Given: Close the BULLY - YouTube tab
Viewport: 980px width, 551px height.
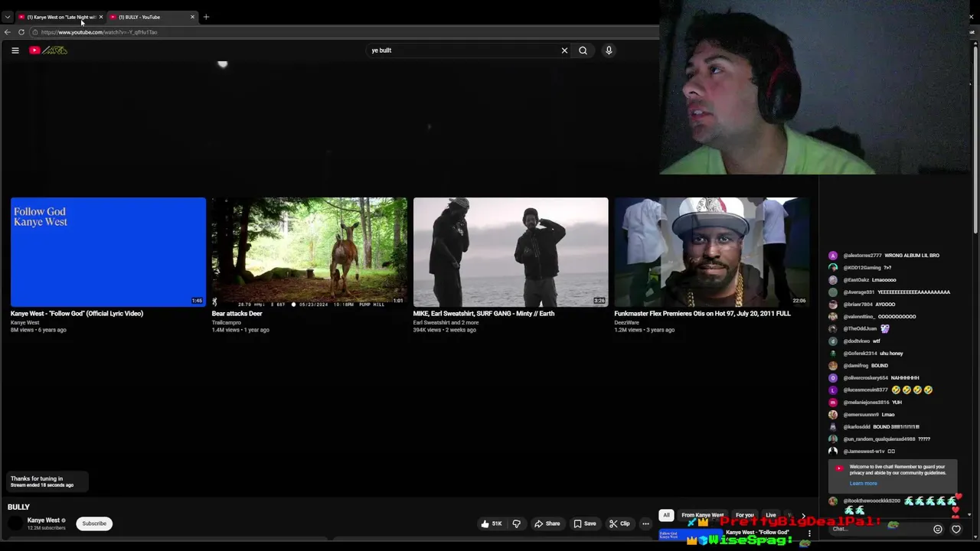Looking at the screenshot, I should click(192, 17).
